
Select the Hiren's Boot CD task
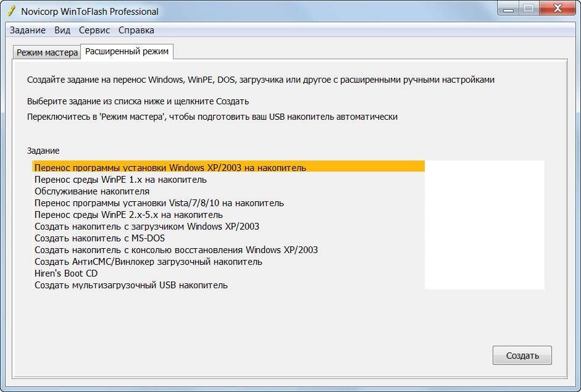tap(228, 273)
